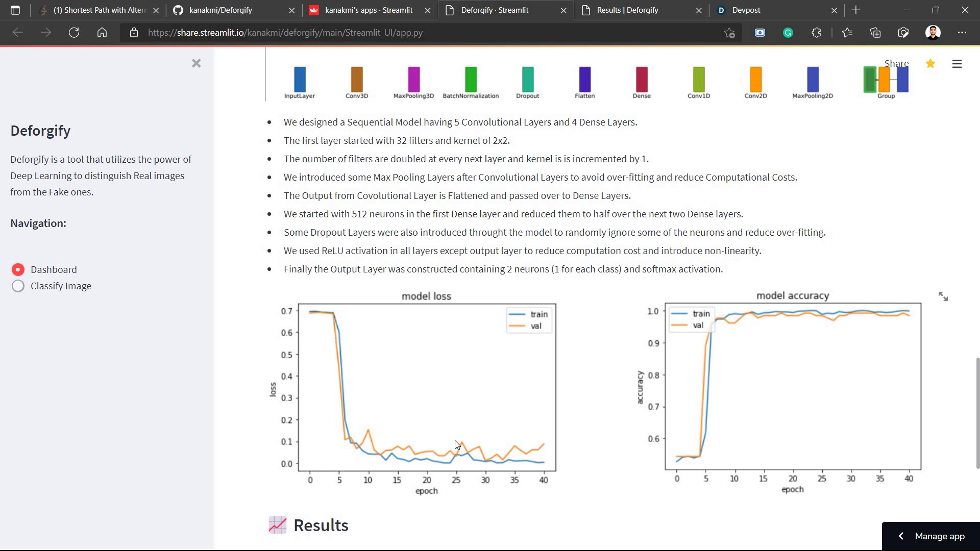This screenshot has height=551, width=980.
Task: Open a new browser tab
Action: 856,10
